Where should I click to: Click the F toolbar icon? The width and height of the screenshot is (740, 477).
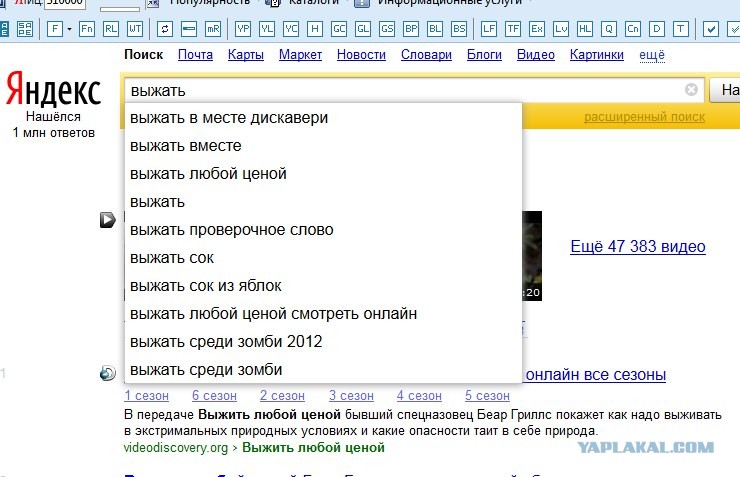click(x=55, y=29)
